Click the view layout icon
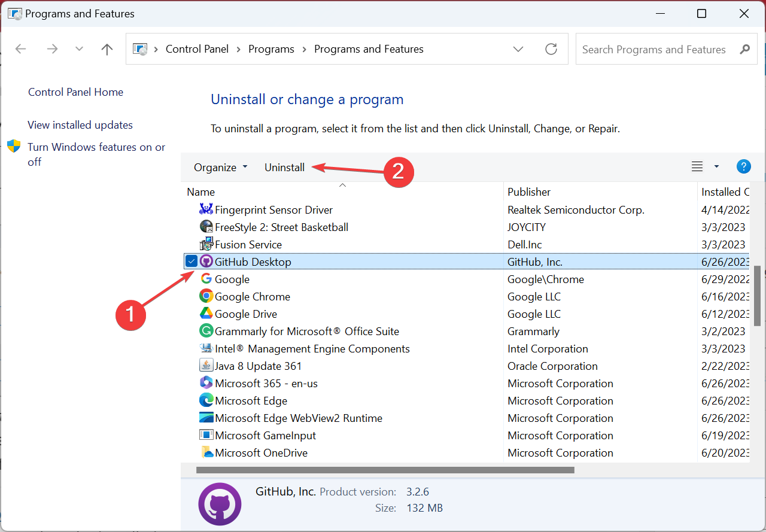Screen dimensions: 766x532 click(697, 167)
